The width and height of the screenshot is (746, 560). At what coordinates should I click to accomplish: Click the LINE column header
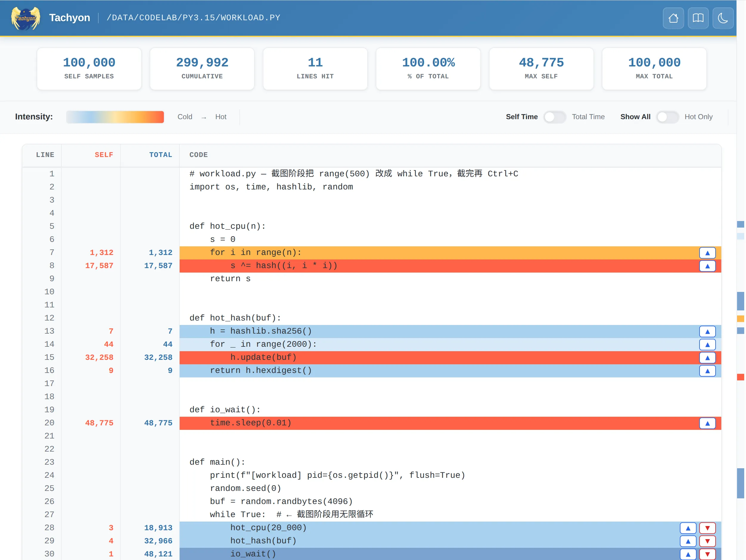tap(45, 155)
